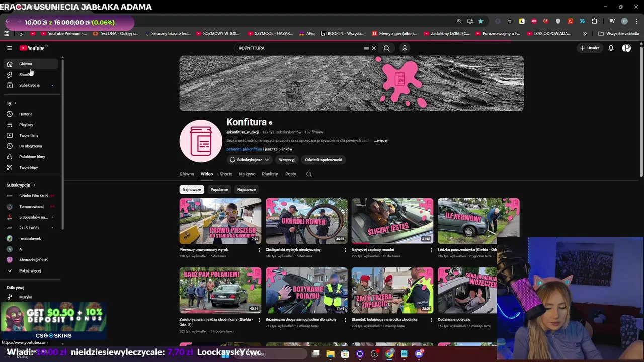Open Twoje klipy in the sidebar

click(31, 167)
